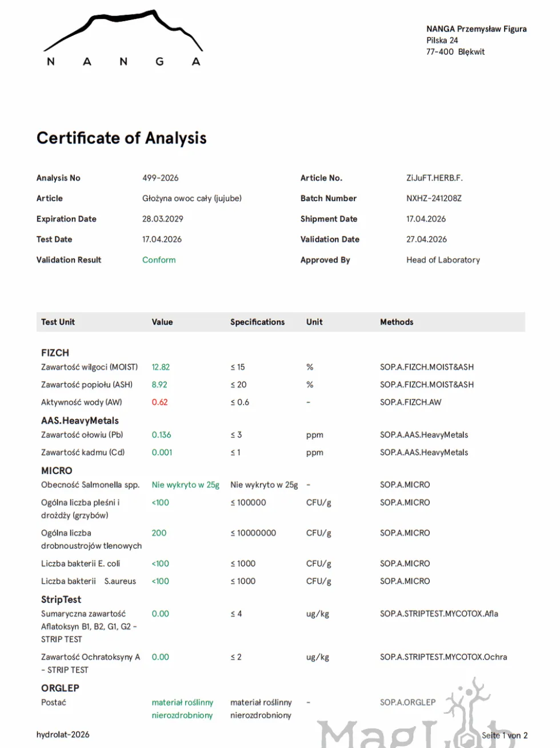The height and width of the screenshot is (748, 560).
Task: Click the Test Unit column header
Action: coord(58,322)
